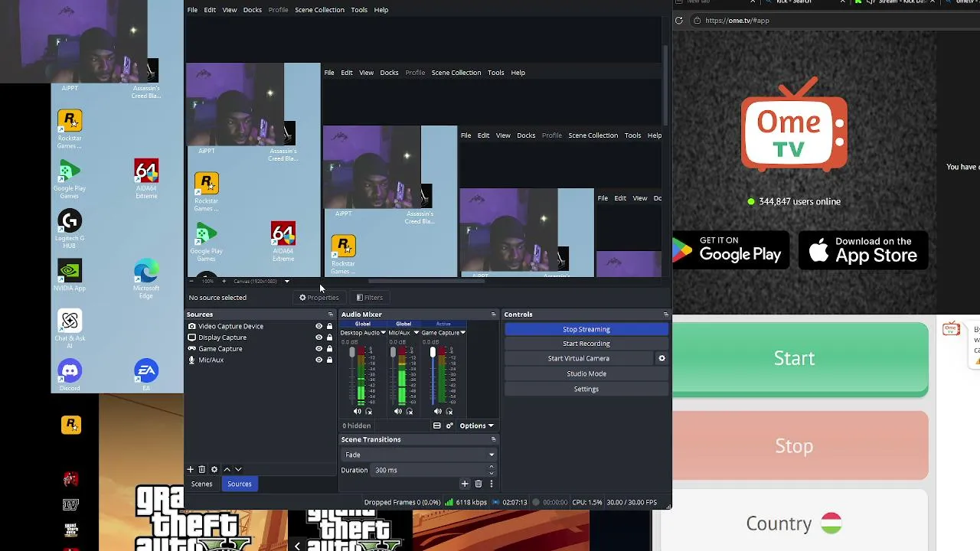Switch Audio Mixer layout icon beside 0 hidden
Screen dimensions: 980x551
[x=437, y=425]
